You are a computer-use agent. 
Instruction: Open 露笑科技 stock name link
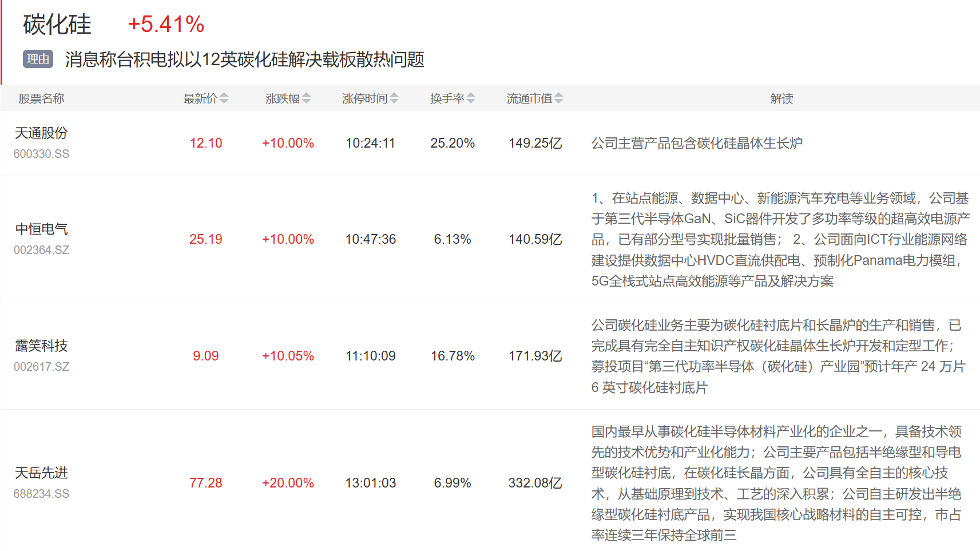41,346
